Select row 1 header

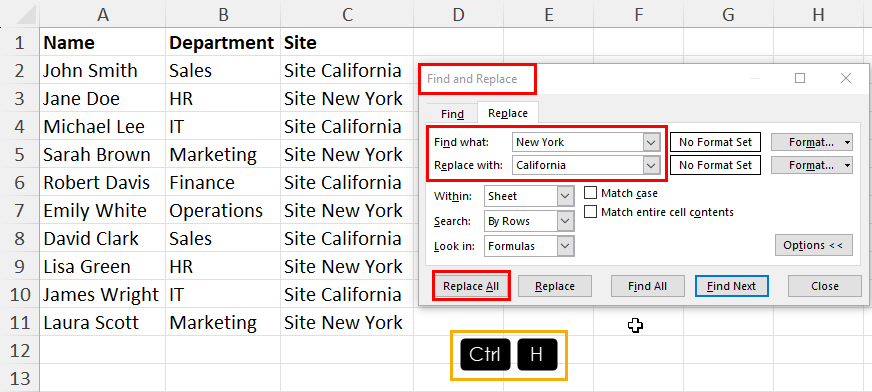tap(19, 42)
